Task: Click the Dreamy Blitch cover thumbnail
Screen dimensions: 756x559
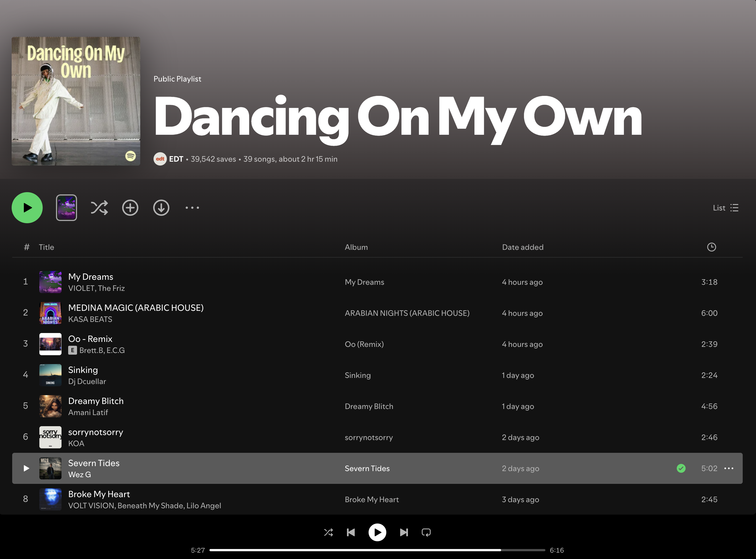Action: tap(50, 406)
